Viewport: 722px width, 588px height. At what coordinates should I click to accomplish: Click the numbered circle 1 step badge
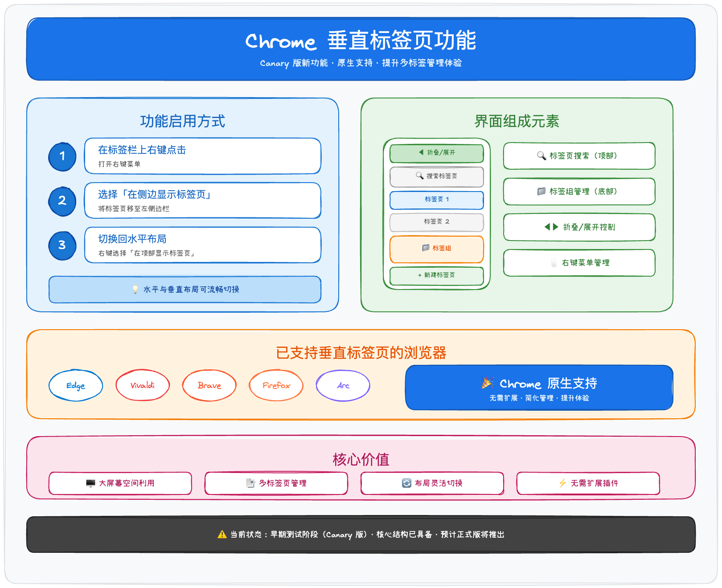point(62,156)
